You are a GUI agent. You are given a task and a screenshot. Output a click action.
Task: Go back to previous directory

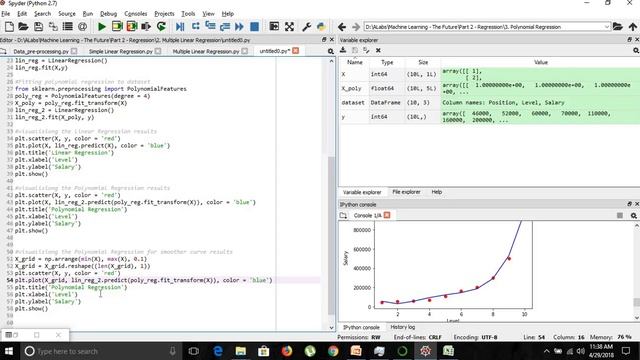tap(342, 27)
